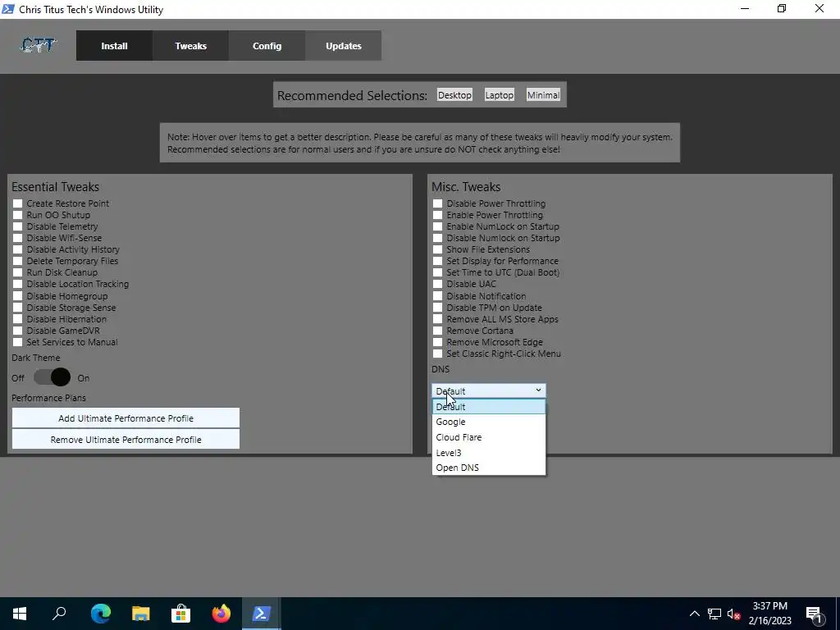840x630 pixels.
Task: Tick Remove Microsoft Edge checkbox
Action: coord(438,342)
